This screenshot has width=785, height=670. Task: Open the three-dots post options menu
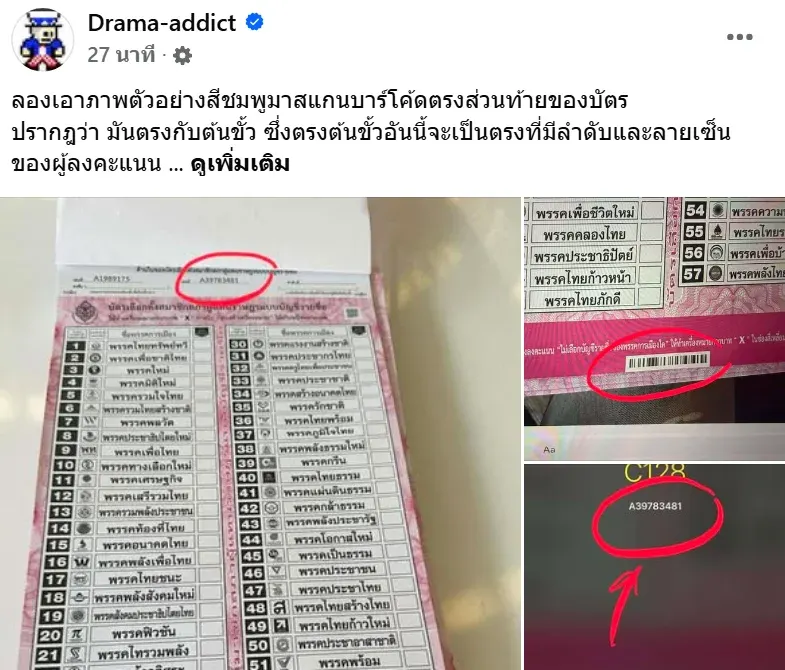coord(739,37)
